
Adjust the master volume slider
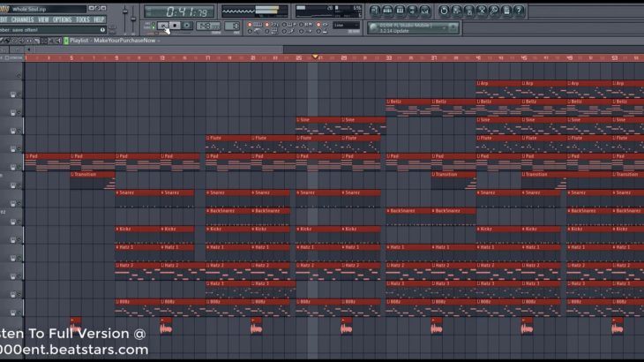125,19
